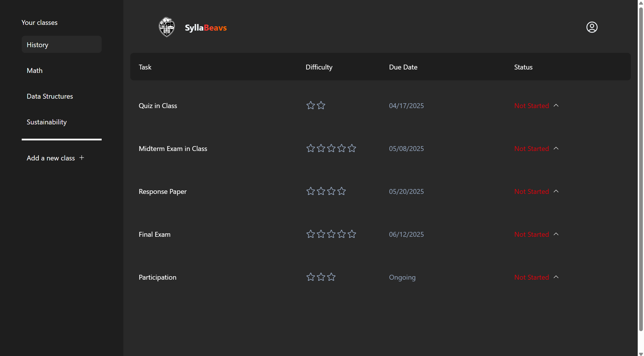
Task: Click first difficulty star for Quiz in Class
Action: point(310,106)
